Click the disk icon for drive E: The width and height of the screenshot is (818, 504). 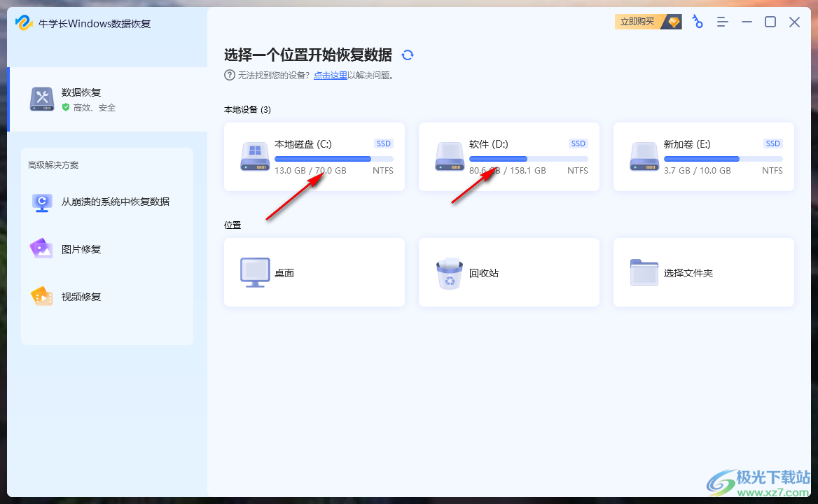pos(644,156)
